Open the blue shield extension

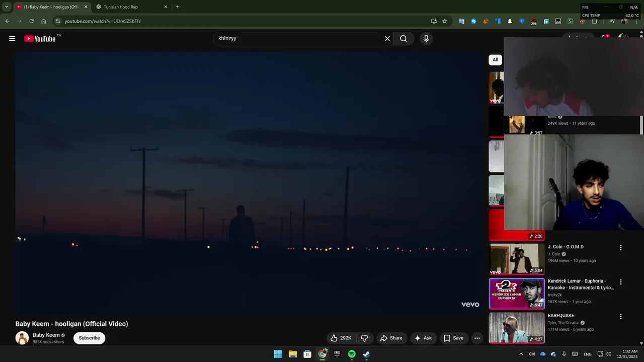pos(522,21)
